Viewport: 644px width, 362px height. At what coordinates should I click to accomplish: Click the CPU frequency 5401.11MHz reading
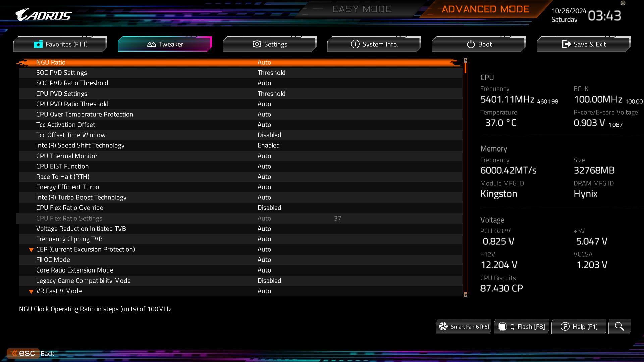tap(507, 99)
